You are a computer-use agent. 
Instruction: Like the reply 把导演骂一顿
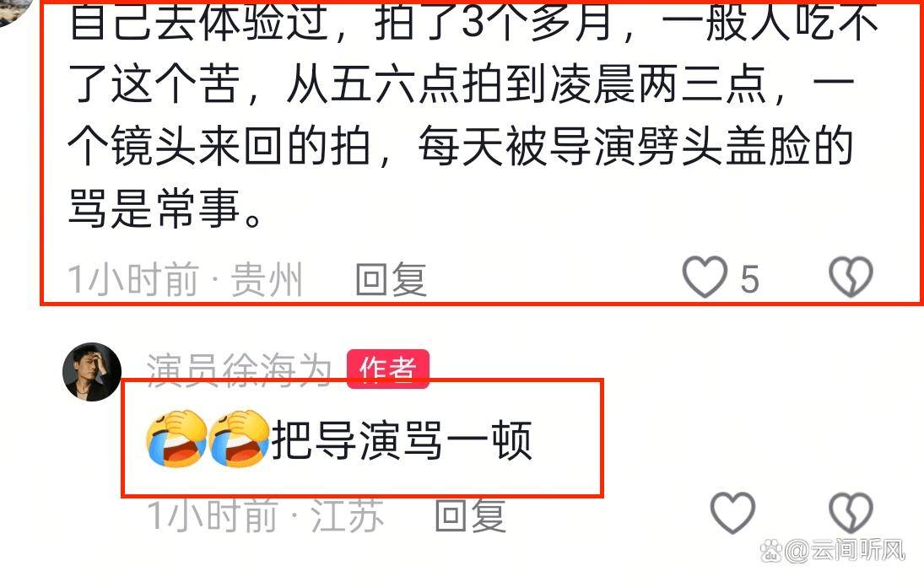(x=732, y=513)
